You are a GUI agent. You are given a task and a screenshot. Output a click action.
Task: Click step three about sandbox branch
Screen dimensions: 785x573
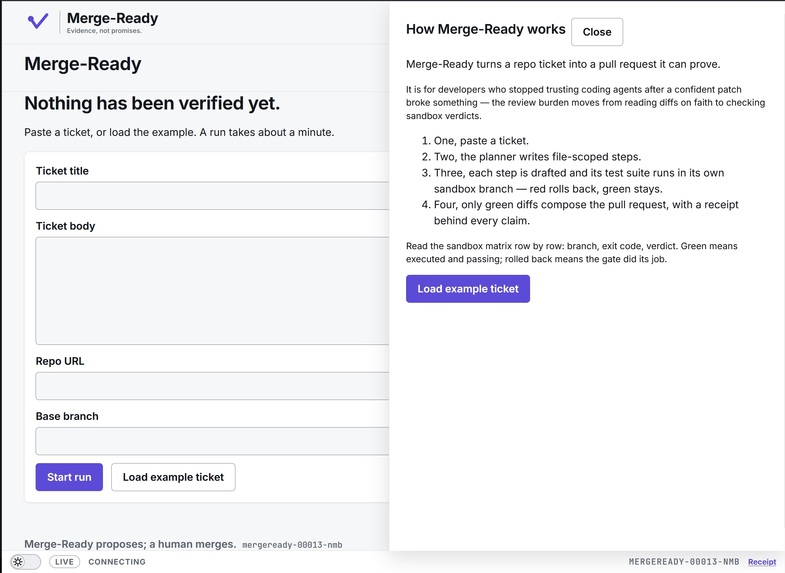tap(579, 181)
